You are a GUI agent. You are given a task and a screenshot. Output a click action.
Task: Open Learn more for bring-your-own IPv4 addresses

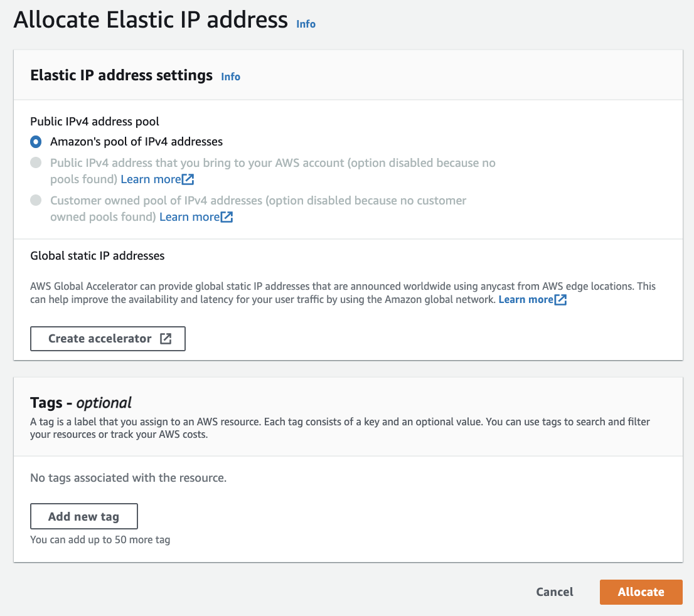click(x=151, y=179)
